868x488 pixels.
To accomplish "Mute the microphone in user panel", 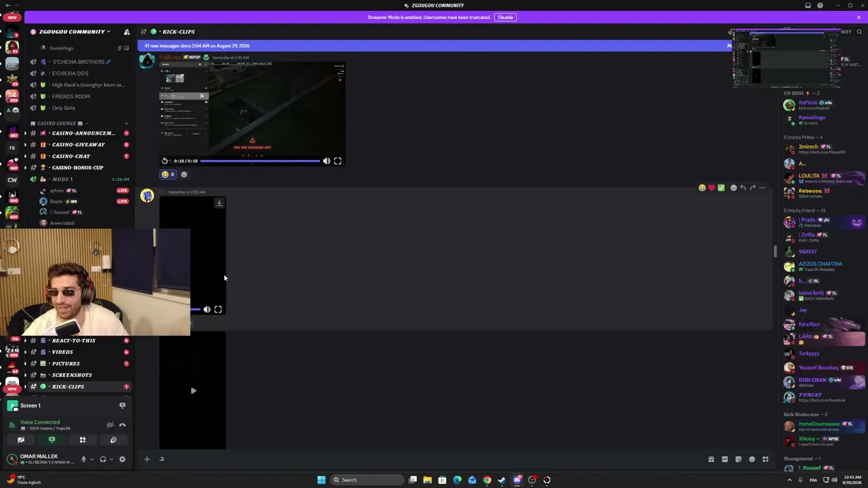I will coord(83,459).
